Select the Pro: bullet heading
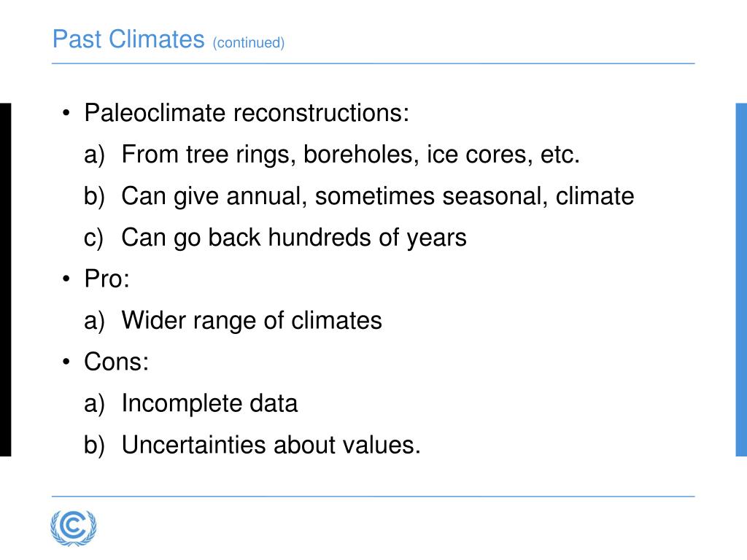This screenshot has height=560, width=747. 107,279
